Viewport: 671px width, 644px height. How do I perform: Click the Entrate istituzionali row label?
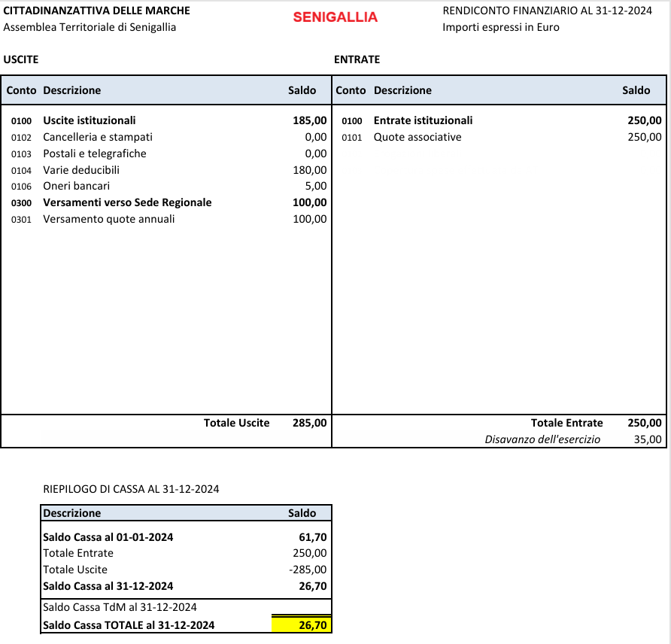coord(423,120)
